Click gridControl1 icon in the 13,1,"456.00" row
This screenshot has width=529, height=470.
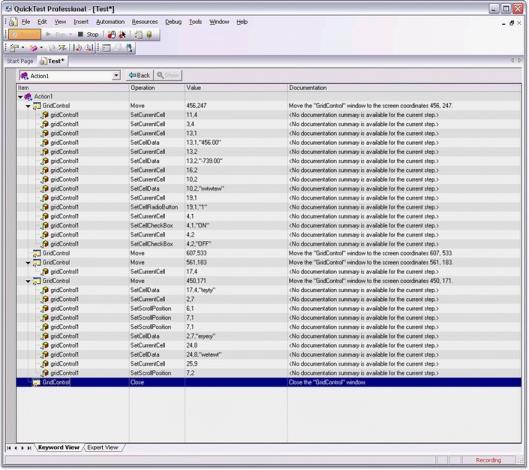(45, 143)
